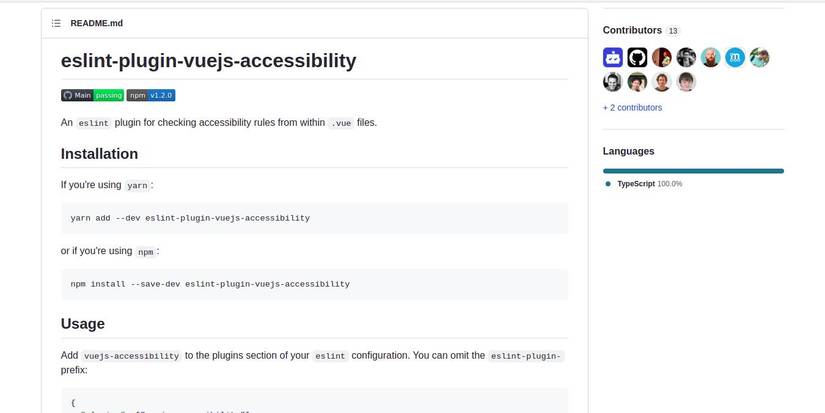This screenshot has width=825, height=413.
Task: Click the third contributor avatar in top row
Action: pos(662,58)
